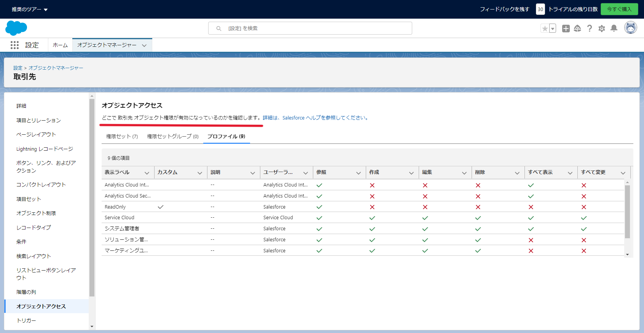
Task: Open 表示ラベル column menu chevron
Action: (147, 173)
